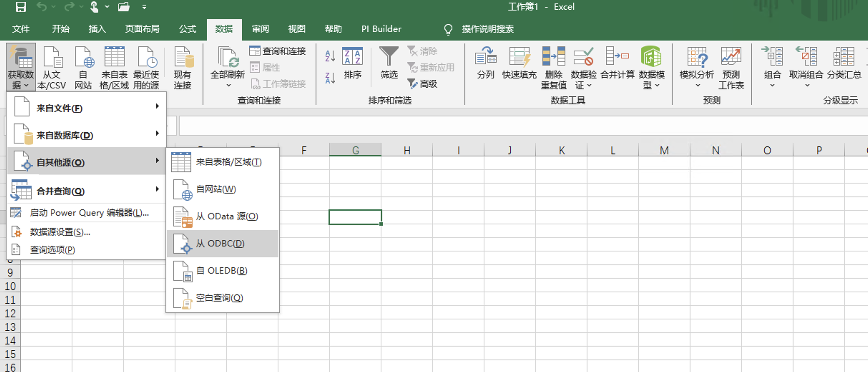Click Text to Columns (分列) icon

point(486,57)
